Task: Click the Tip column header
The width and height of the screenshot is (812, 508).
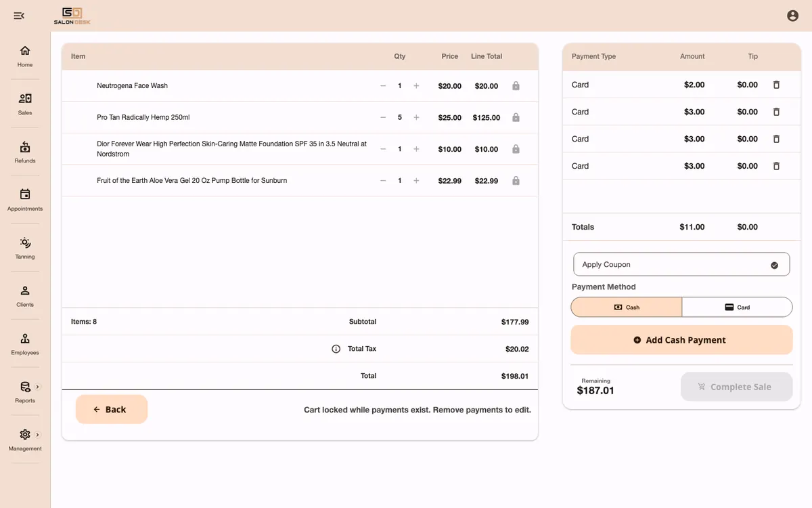Action: pyautogui.click(x=752, y=56)
